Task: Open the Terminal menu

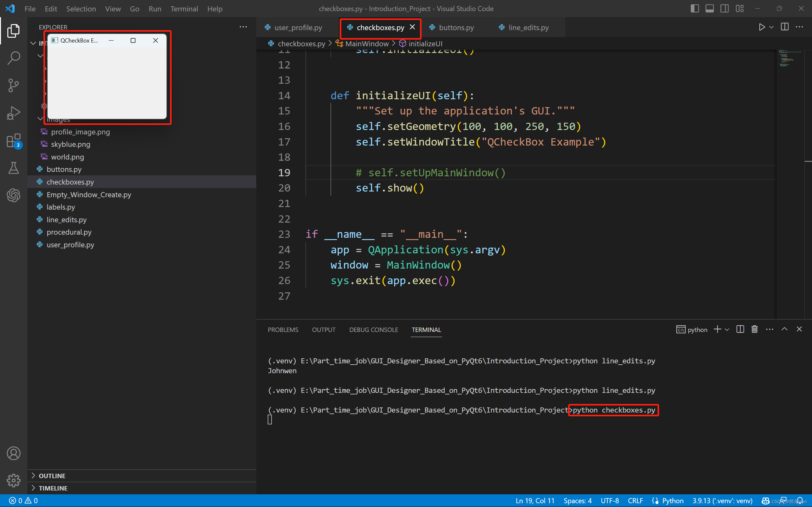Action: pos(184,9)
